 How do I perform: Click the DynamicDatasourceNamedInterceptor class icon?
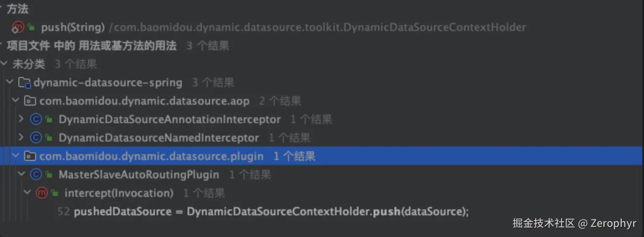click(x=36, y=138)
